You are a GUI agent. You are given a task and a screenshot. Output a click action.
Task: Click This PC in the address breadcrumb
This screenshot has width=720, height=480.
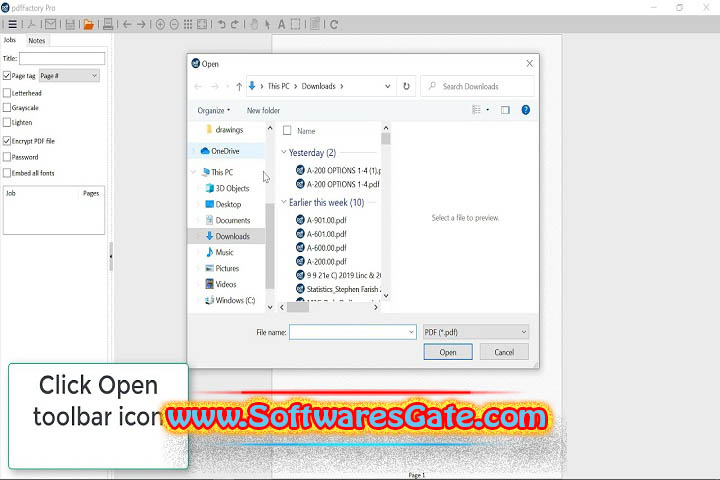click(x=279, y=86)
